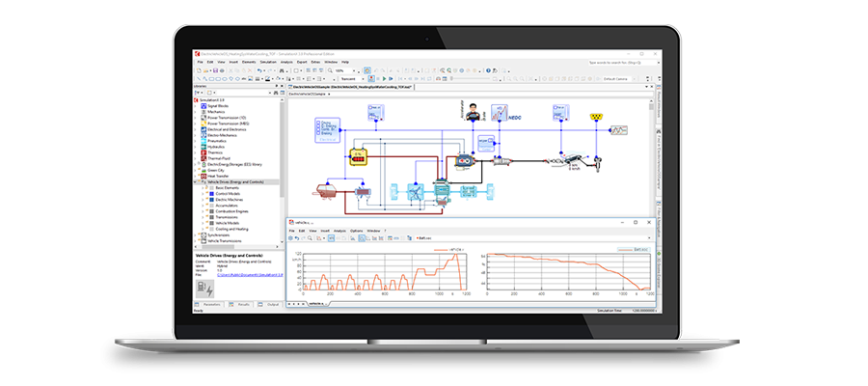Viewport: 868px width, 386px height.
Task: Select the Control Models tree item
Action: pos(228,194)
